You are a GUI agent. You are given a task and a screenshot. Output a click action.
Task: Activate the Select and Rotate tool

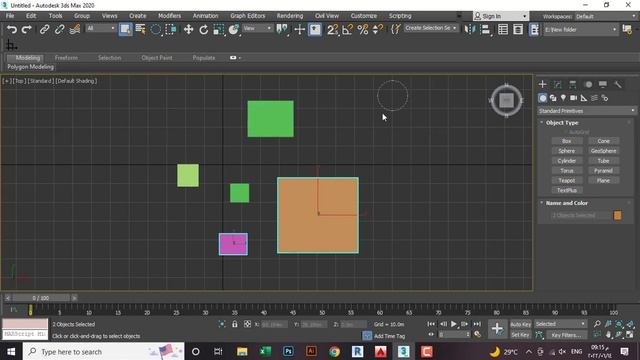[203, 29]
